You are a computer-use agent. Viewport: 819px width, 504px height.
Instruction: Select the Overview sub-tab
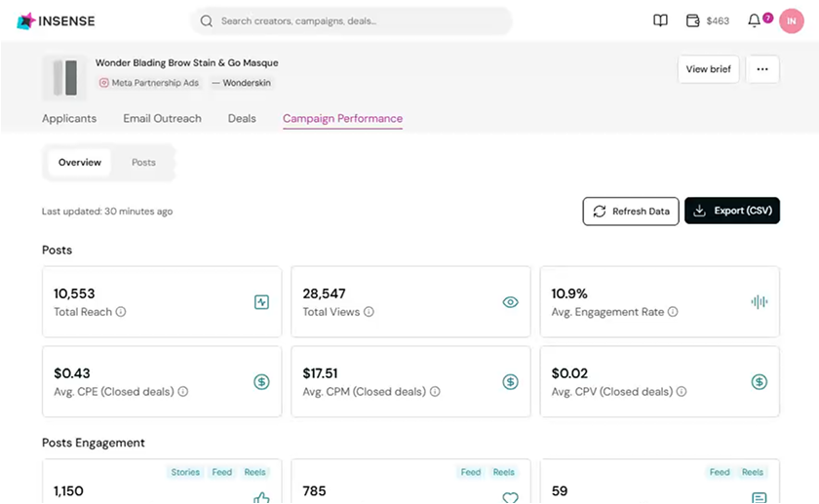(x=79, y=163)
